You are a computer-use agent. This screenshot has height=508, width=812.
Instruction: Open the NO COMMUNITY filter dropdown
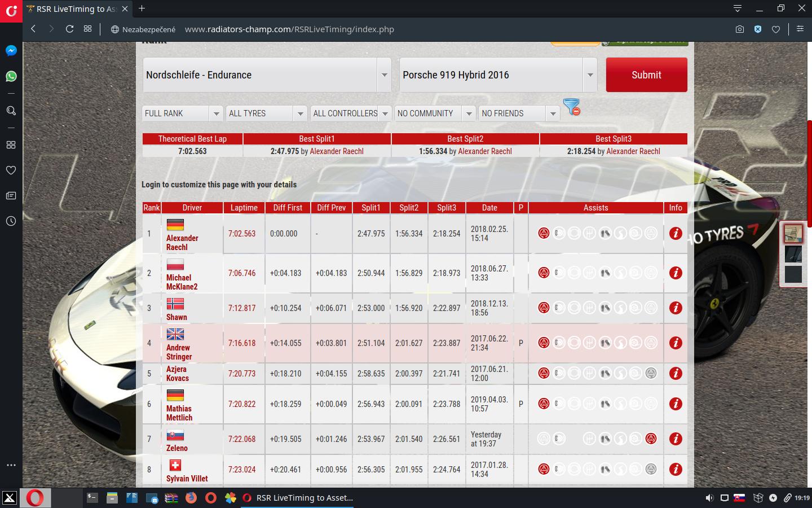[x=435, y=113]
